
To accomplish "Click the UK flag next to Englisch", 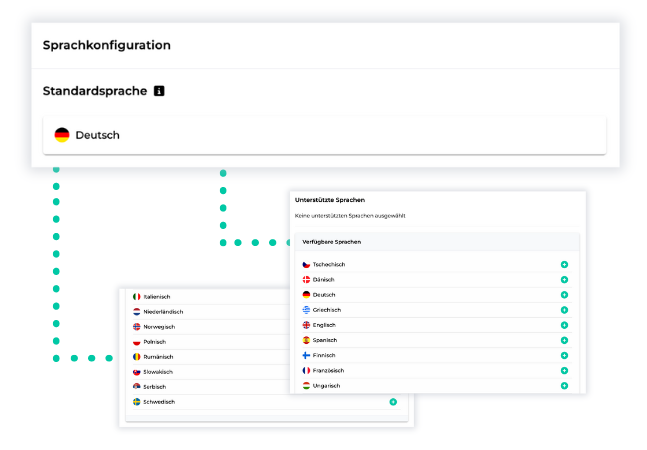I will [306, 325].
